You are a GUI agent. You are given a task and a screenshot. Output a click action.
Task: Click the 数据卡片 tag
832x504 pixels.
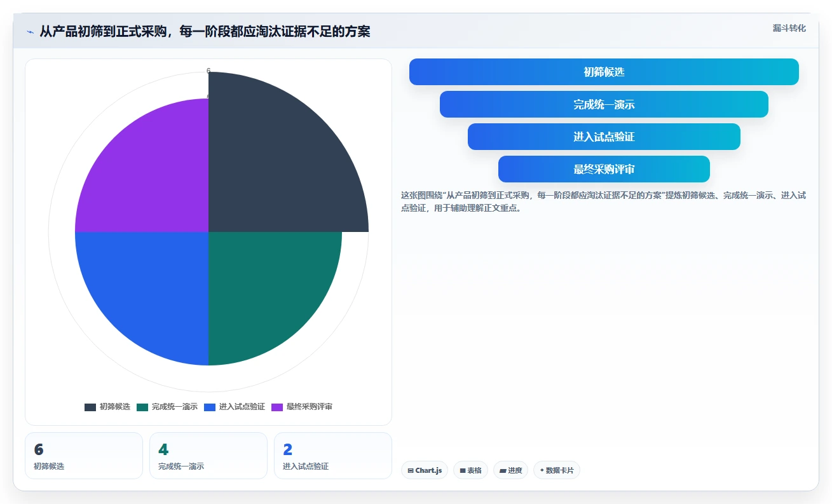tap(557, 470)
